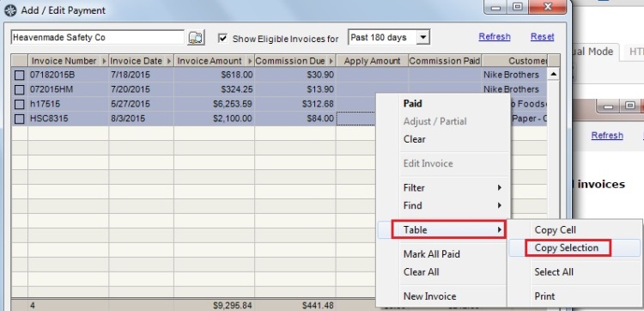Screen dimensions: 644x311
Task: Click the vendor name field Heavenmade Safety Co
Action: coord(98,38)
